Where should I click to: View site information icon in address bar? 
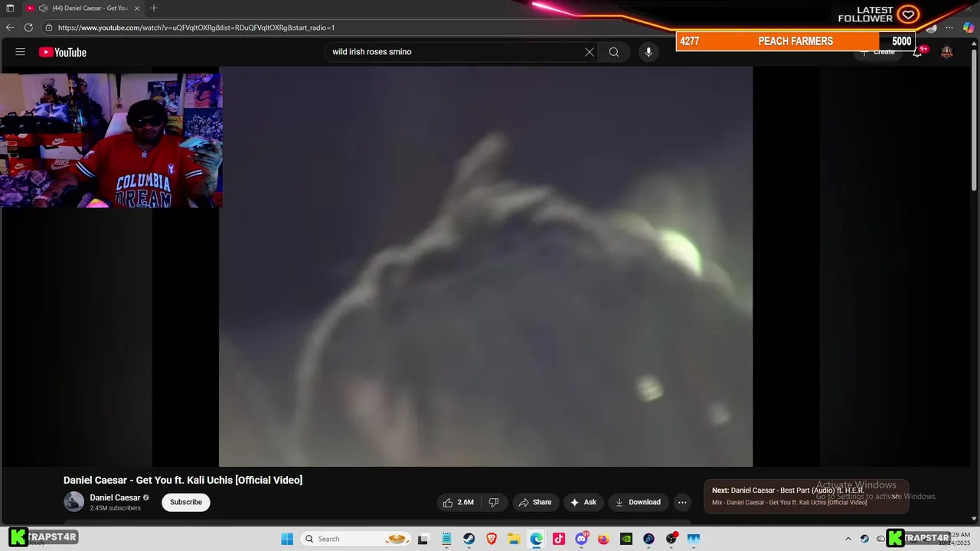pos(49,28)
